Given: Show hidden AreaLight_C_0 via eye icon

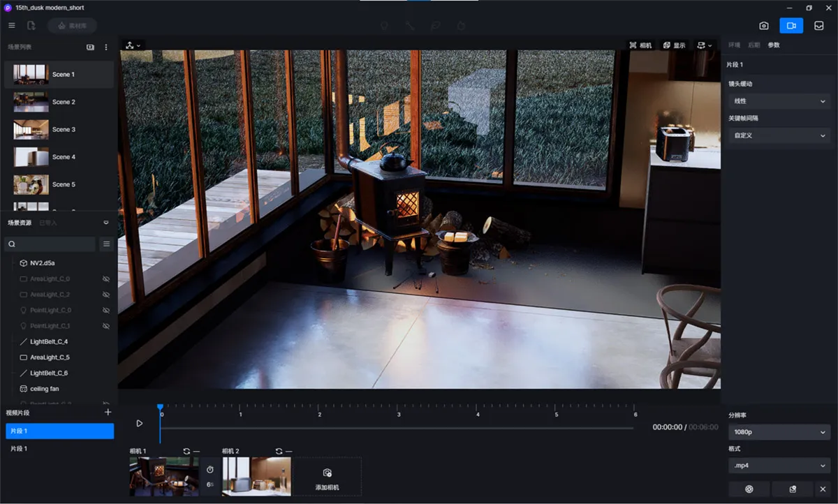Looking at the screenshot, I should 106,279.
